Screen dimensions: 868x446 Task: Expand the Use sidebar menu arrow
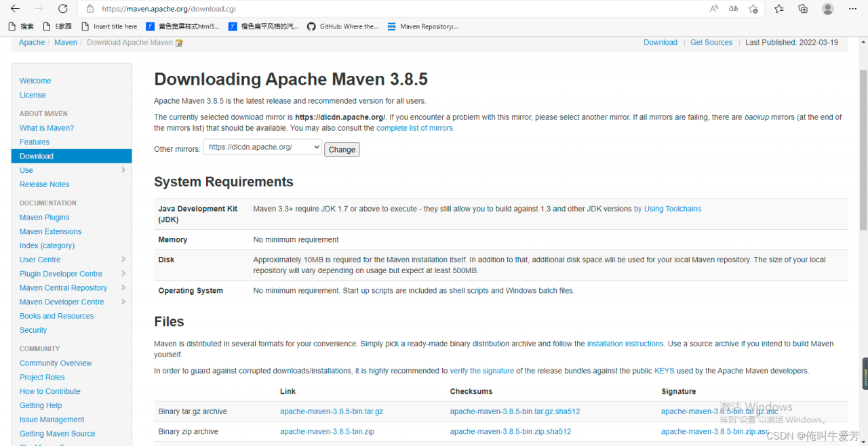pyautogui.click(x=123, y=170)
